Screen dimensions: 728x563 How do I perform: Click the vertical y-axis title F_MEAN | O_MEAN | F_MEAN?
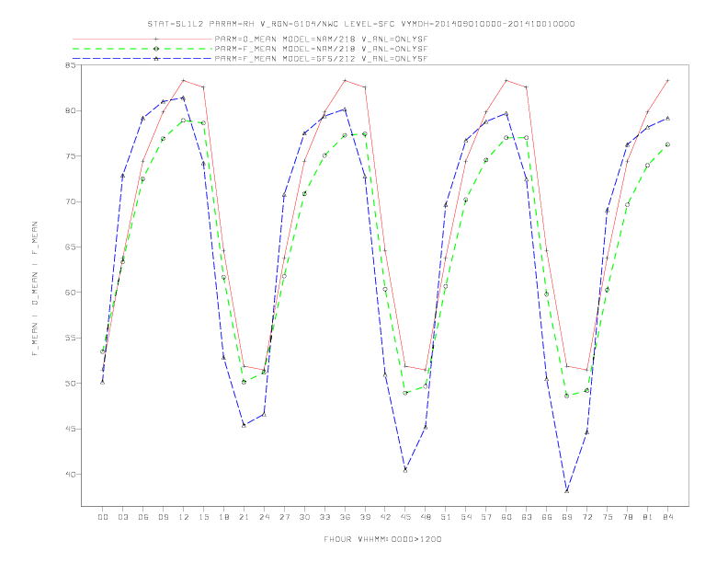[35, 289]
